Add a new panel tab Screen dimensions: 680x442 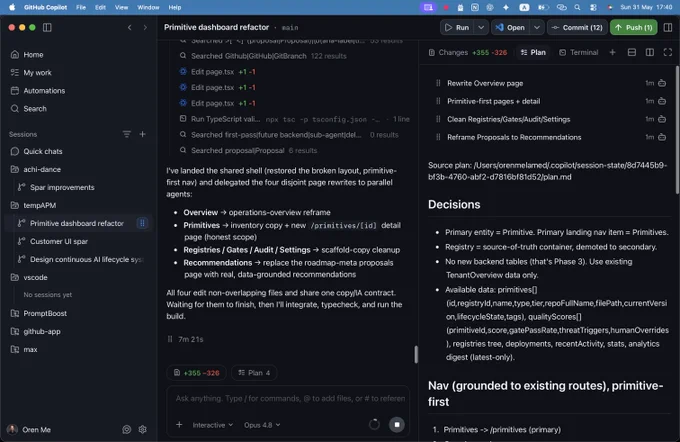pos(612,52)
